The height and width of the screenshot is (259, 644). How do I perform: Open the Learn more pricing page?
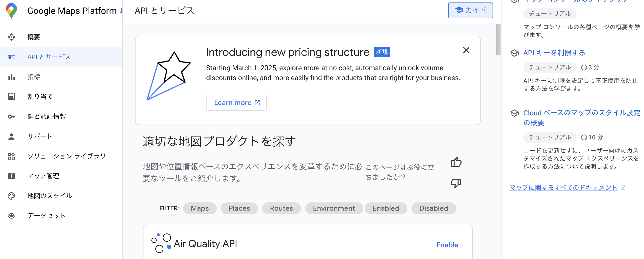click(x=236, y=103)
